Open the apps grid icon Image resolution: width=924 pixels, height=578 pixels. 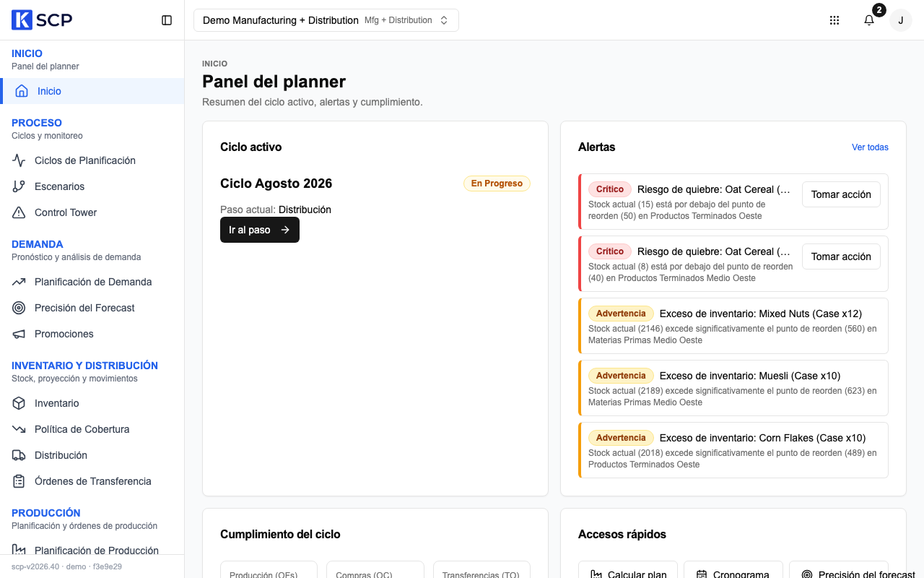pos(834,20)
